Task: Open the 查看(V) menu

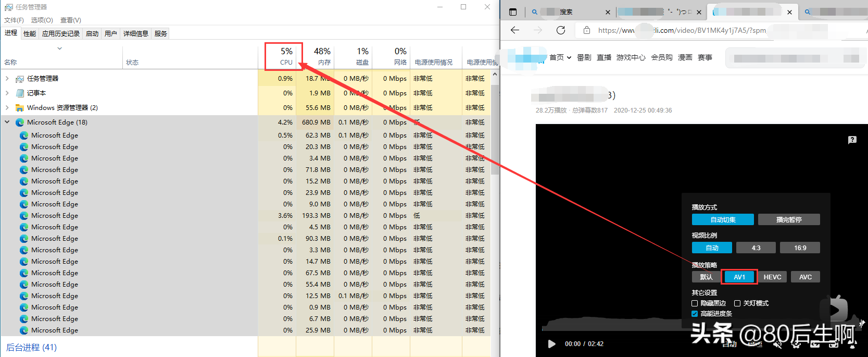Action: (71, 20)
